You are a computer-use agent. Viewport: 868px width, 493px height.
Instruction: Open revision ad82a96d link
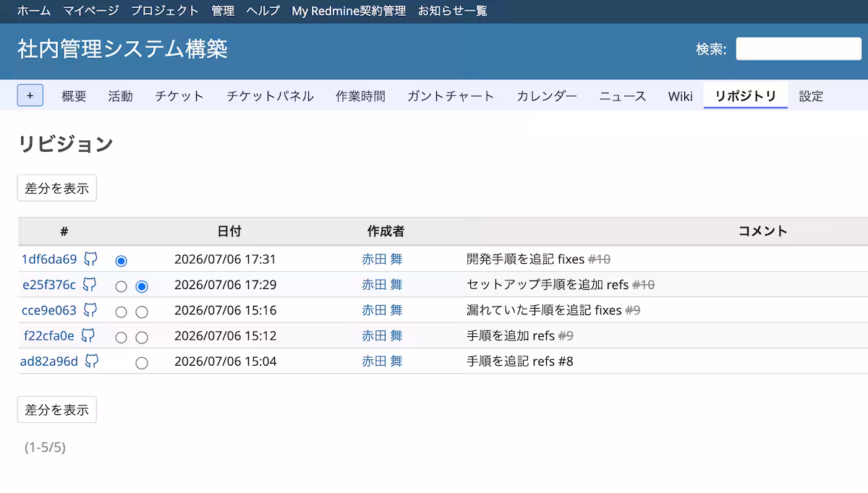pyautogui.click(x=49, y=361)
